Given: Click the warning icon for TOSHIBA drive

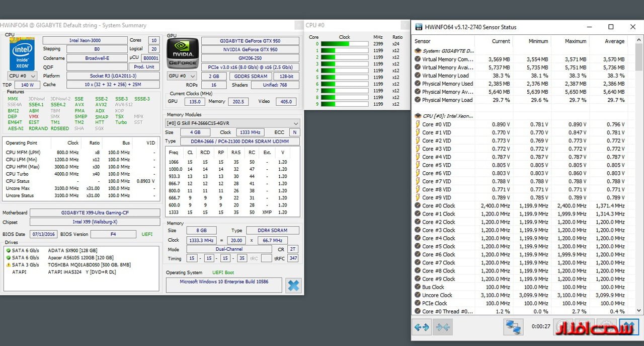Looking at the screenshot, I should pos(8,265).
